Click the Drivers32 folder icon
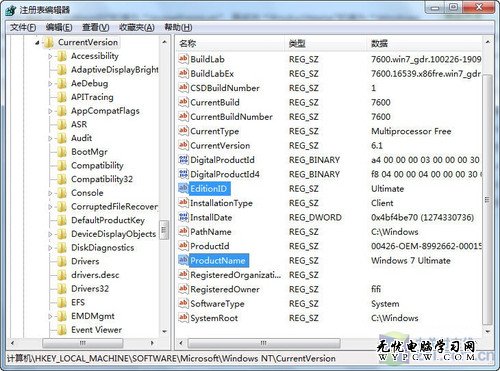This screenshot has height=371, width=500. pyautogui.click(x=62, y=288)
